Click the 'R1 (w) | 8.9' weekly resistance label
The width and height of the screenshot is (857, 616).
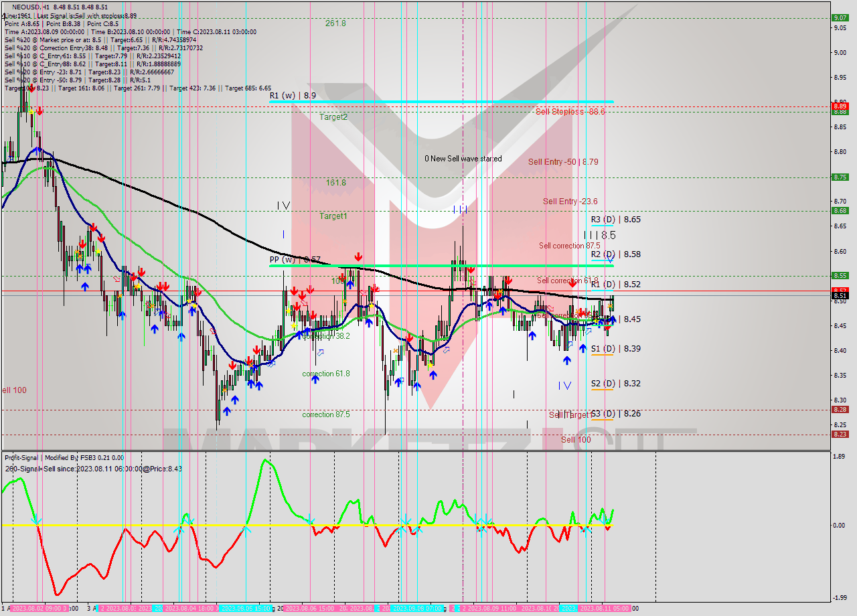[x=293, y=96]
